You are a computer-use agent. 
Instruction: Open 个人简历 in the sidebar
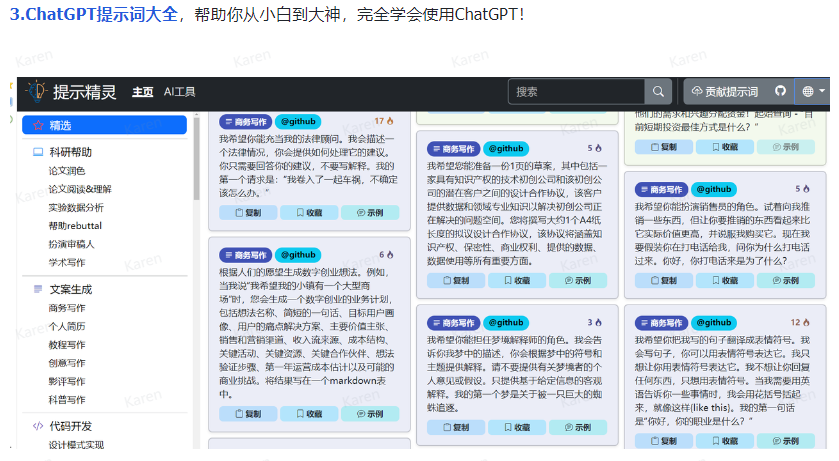(x=67, y=326)
